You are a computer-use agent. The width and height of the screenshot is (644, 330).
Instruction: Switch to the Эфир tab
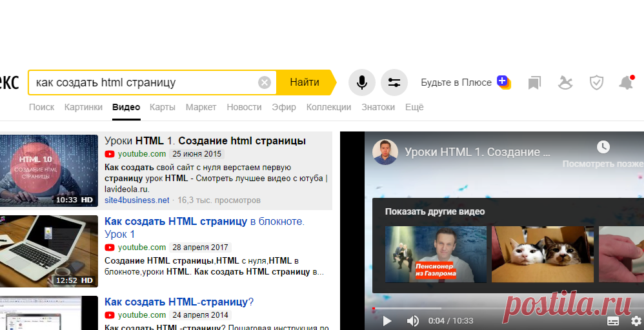coord(284,107)
